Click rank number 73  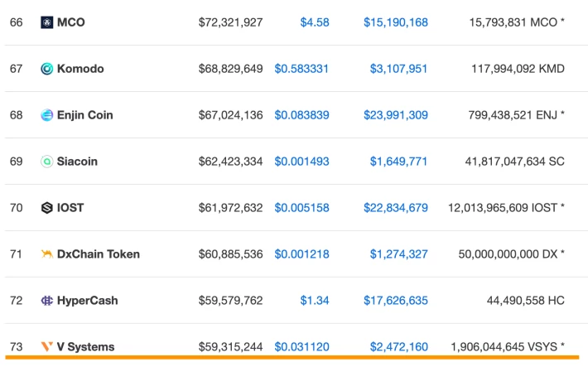(x=16, y=347)
